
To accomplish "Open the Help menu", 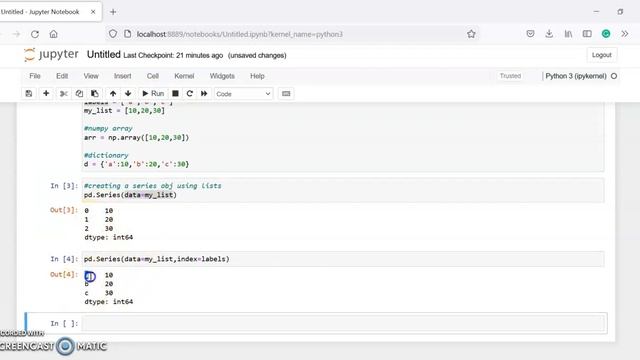I will (x=257, y=76).
